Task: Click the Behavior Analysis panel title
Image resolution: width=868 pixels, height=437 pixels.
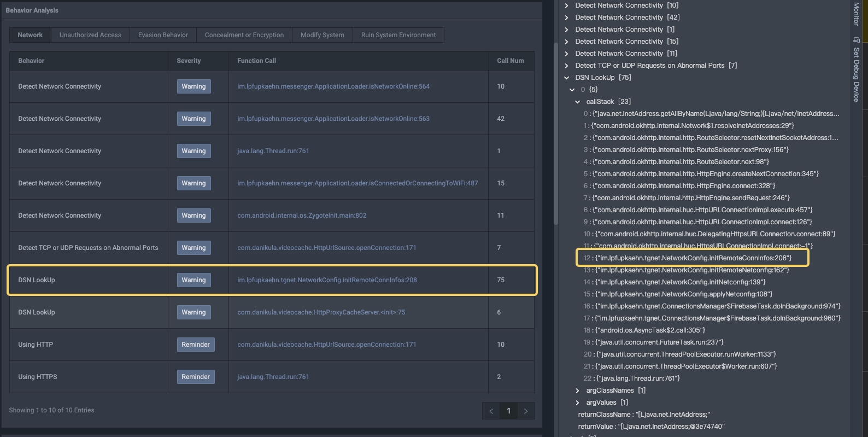Action: pyautogui.click(x=32, y=10)
